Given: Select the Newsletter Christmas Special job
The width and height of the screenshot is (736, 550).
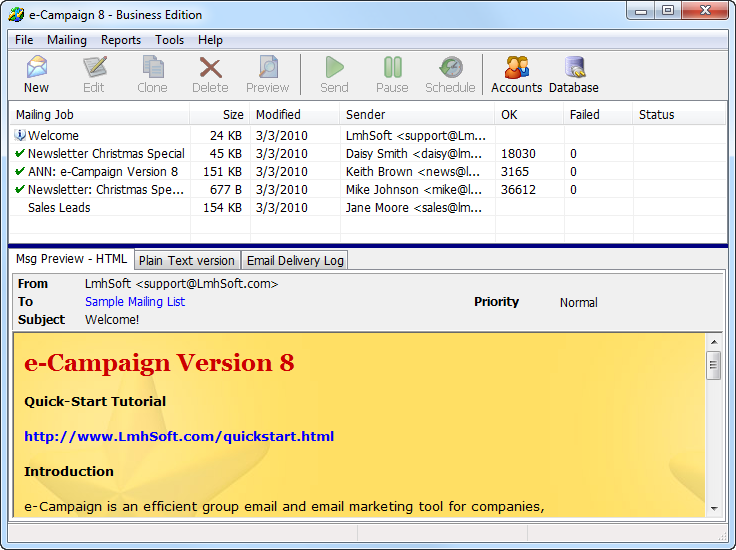Looking at the screenshot, I should tap(368, 153).
